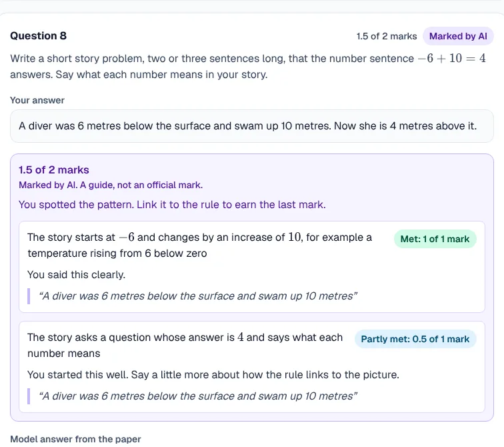Click '1.5 of 2 marks' beside Question 8
504x447 pixels.
pyautogui.click(x=387, y=36)
